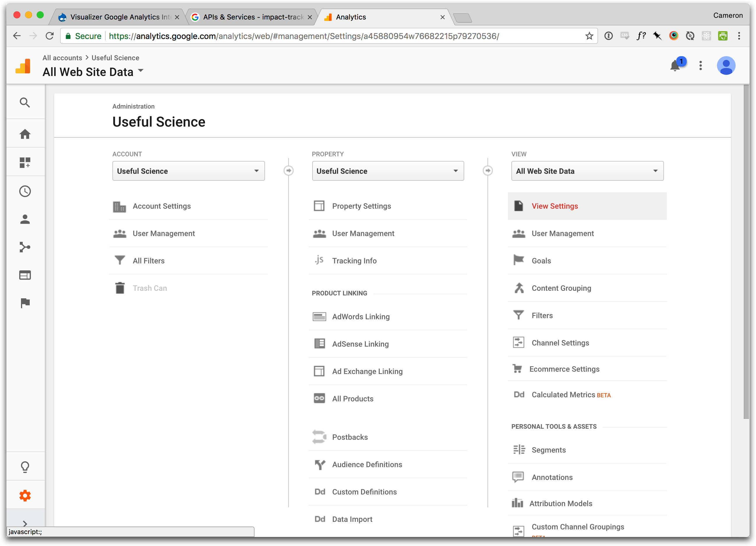Click the Discover lightbulb icon
This screenshot has height=546, width=756.
(x=25, y=467)
